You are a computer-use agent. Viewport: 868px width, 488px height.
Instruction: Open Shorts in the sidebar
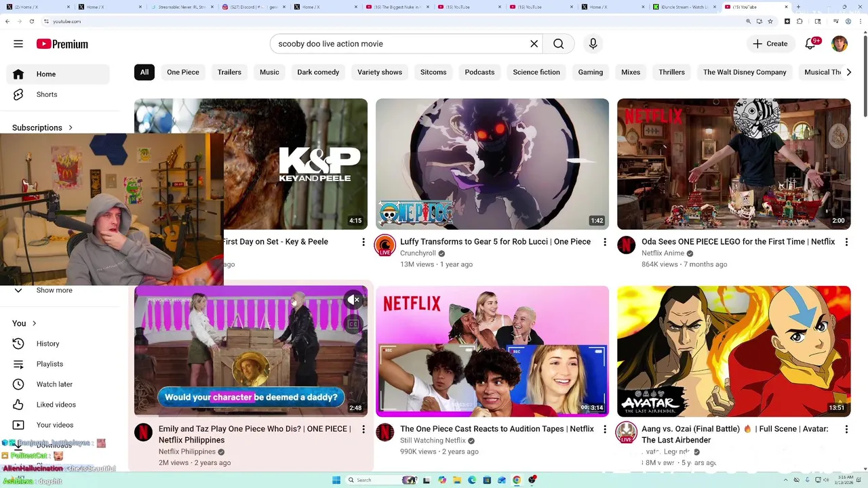click(x=58, y=94)
